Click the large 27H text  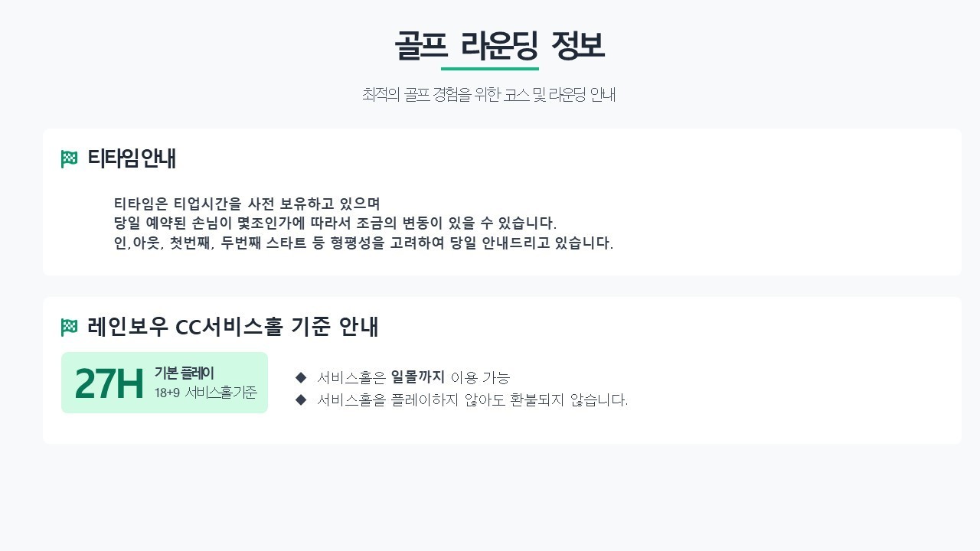pos(109,383)
